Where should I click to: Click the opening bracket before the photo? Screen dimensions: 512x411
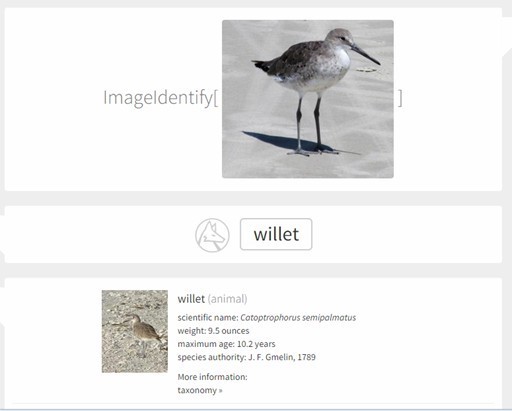[x=216, y=98]
